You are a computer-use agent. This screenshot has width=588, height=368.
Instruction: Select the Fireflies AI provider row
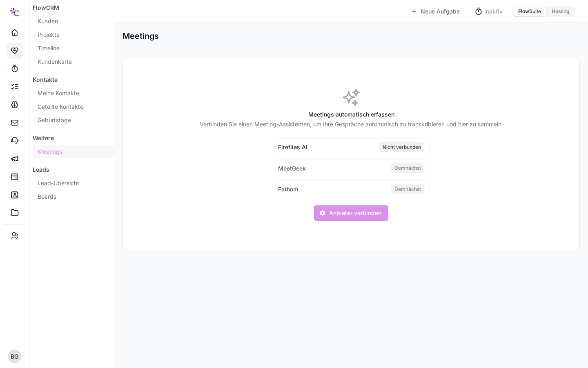point(351,147)
